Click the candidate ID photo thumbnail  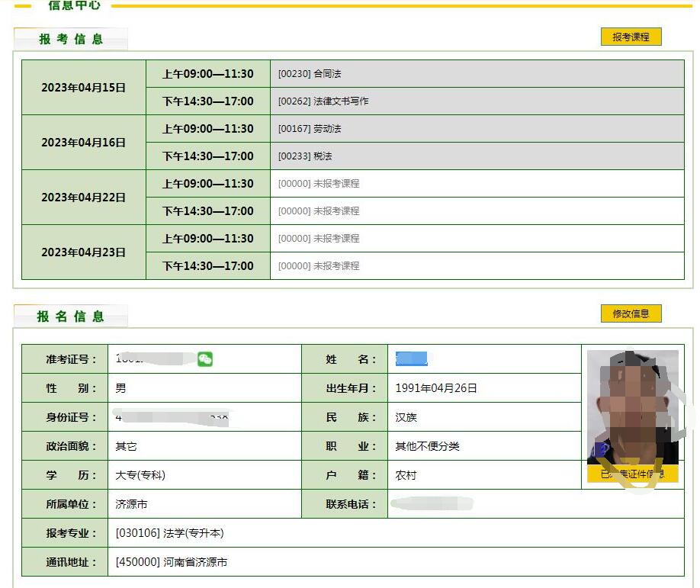(632, 408)
